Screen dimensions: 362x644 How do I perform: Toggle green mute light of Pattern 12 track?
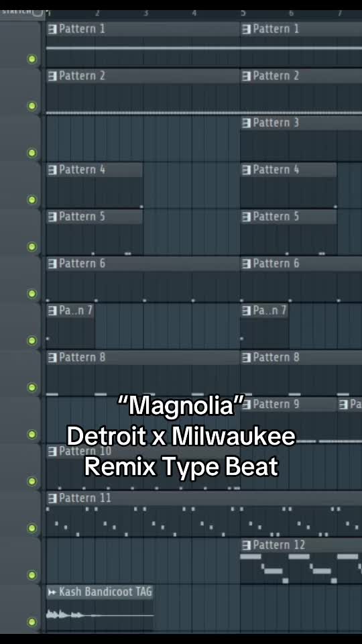tap(32, 575)
